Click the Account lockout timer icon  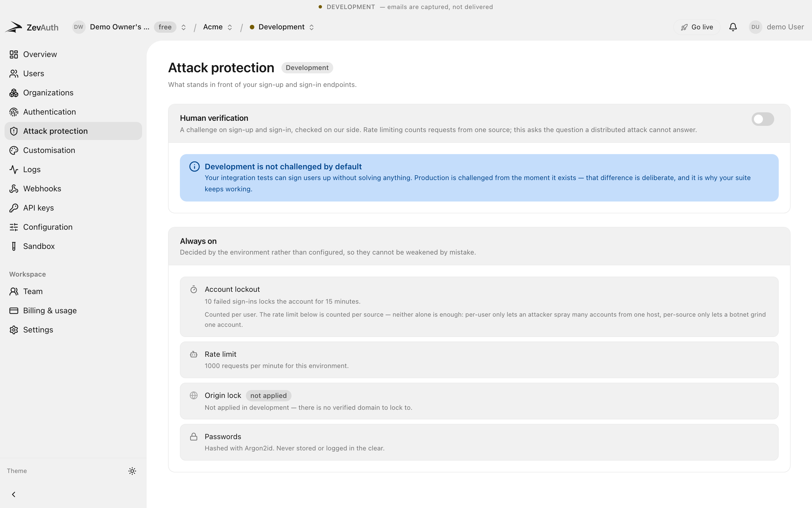click(x=194, y=289)
